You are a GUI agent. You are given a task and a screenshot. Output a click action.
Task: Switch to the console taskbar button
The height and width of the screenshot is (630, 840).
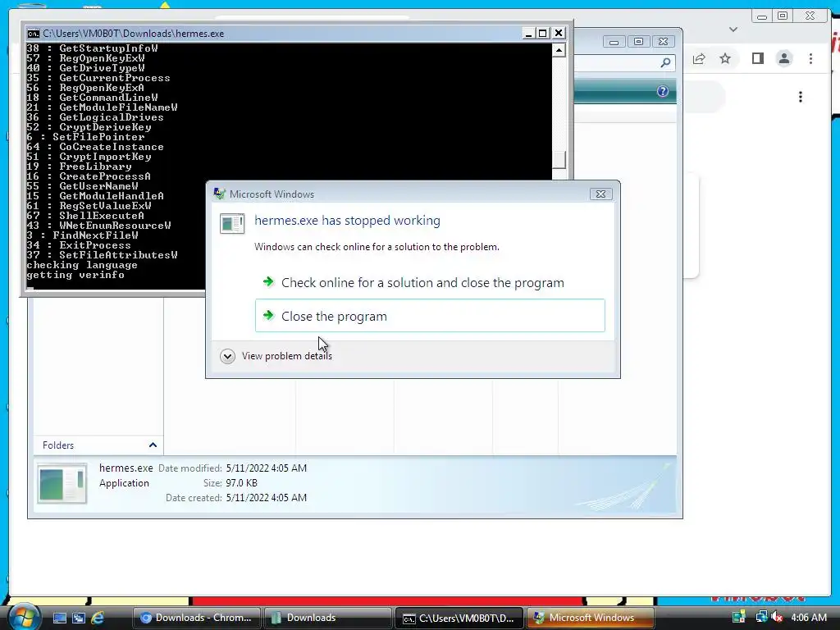tap(459, 618)
